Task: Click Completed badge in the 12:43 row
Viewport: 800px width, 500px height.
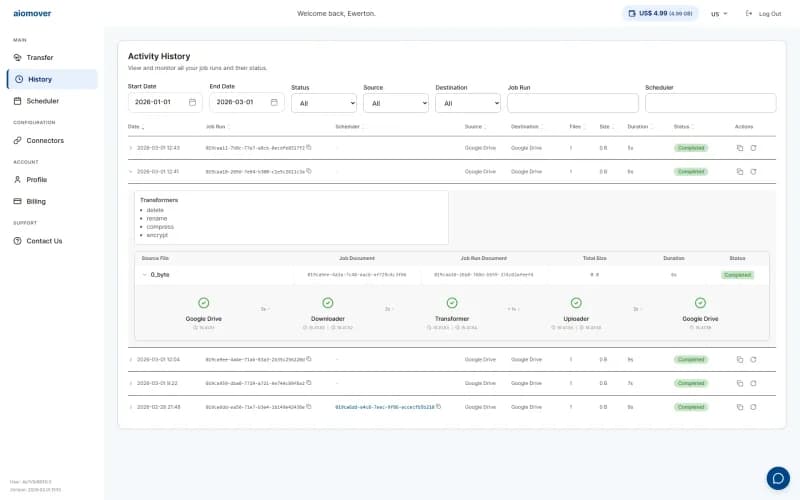Action: 691,148
